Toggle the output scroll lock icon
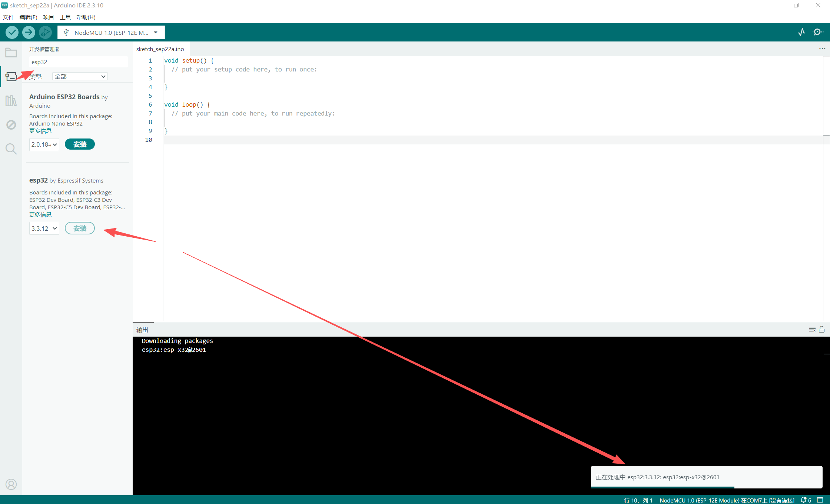This screenshot has width=830, height=504. click(x=821, y=329)
